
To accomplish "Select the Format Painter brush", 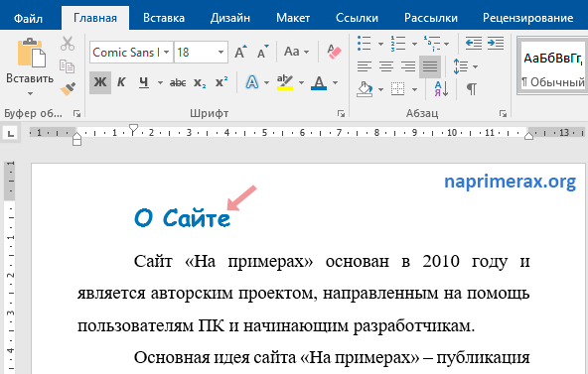I will point(68,89).
